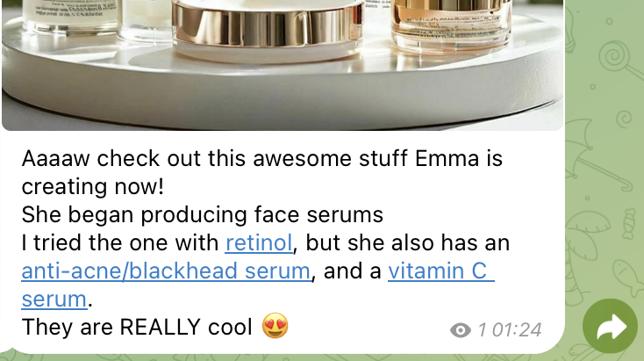Click the heart-eyes emoji
Screen dimensions: 644x361
[x=275, y=326]
